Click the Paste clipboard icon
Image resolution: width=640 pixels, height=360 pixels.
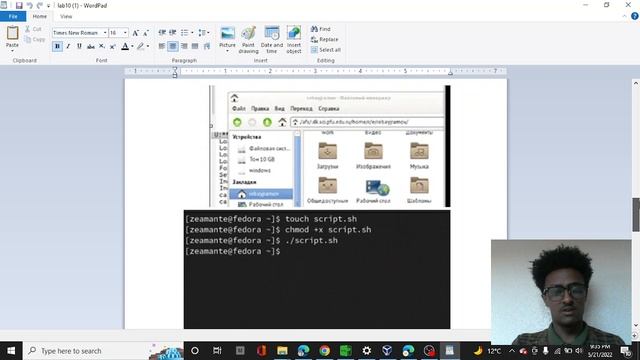[12, 33]
